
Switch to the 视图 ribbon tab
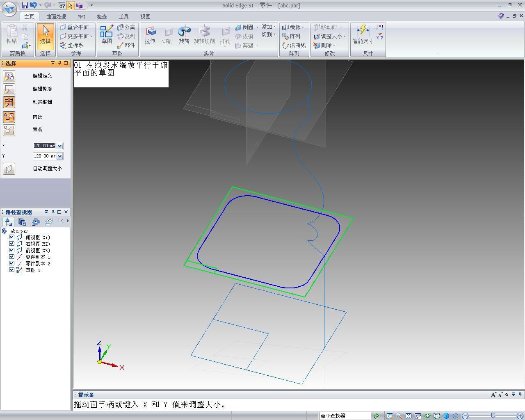pyautogui.click(x=145, y=16)
